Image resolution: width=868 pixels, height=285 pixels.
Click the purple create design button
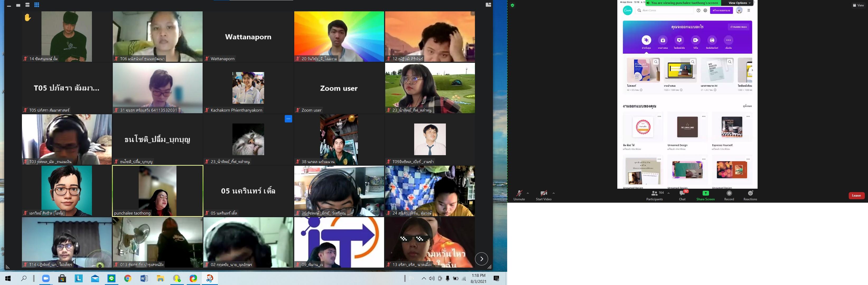pyautogui.click(x=721, y=11)
